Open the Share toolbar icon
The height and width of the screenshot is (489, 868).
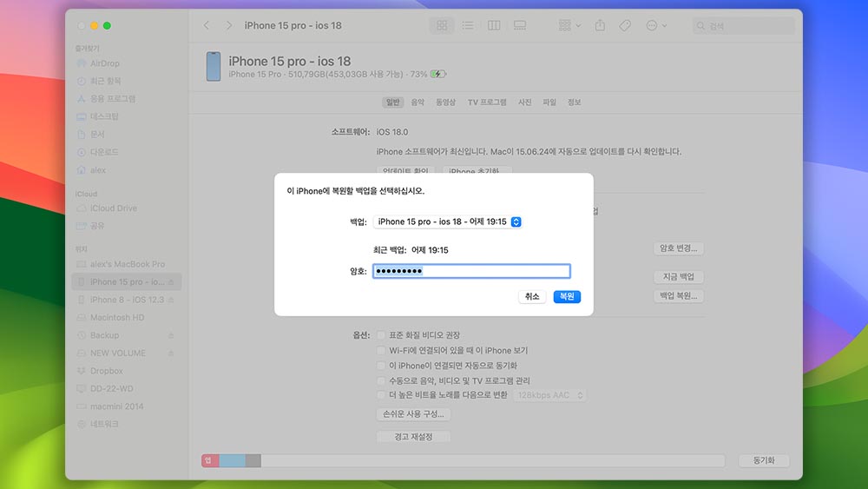click(x=600, y=25)
